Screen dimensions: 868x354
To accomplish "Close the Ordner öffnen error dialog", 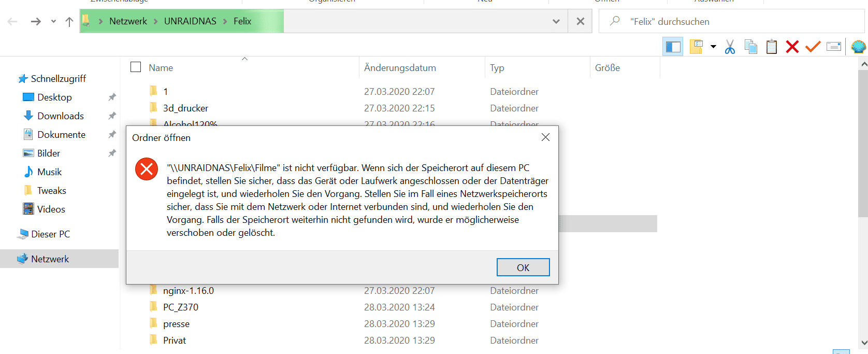I will point(545,137).
